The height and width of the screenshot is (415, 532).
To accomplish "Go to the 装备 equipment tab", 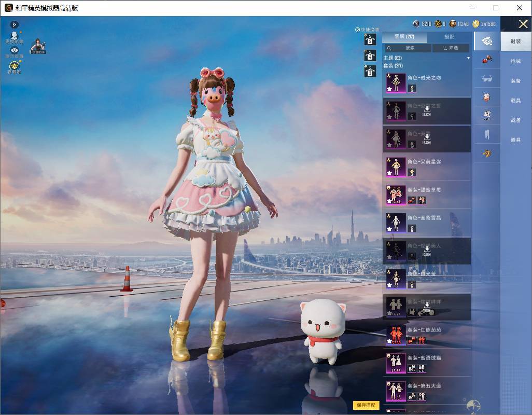I will pos(516,81).
